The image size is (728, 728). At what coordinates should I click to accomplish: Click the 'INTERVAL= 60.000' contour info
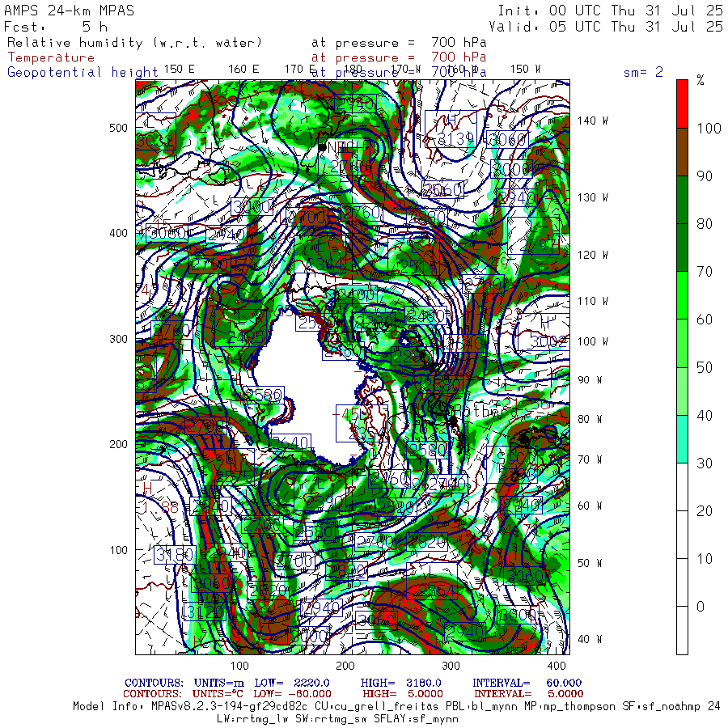tap(527, 683)
